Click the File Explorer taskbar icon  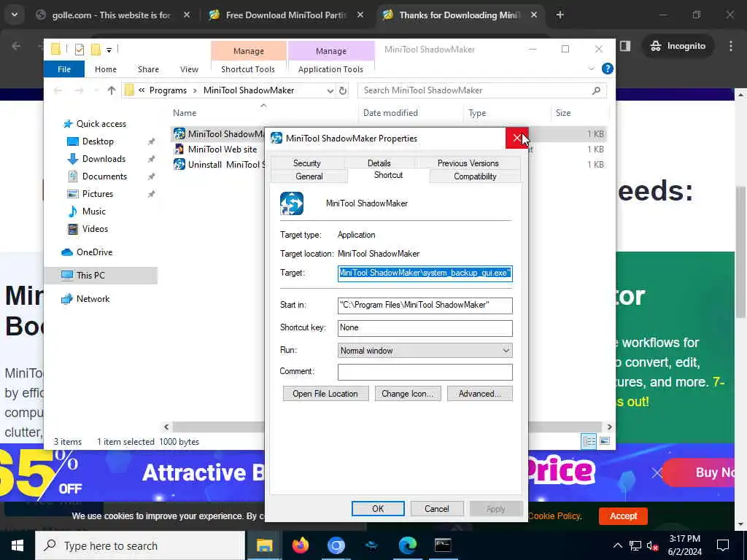264,545
